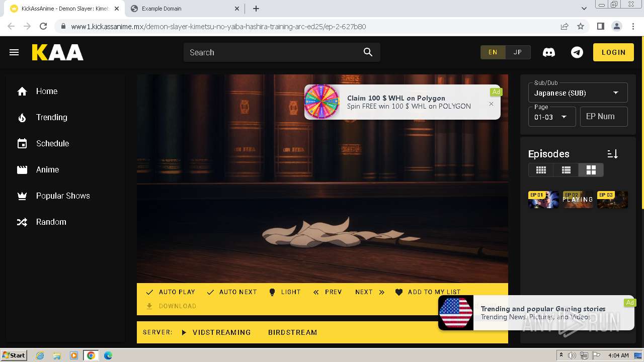
Task: Dismiss the Polygon spin wheel ad
Action: [x=491, y=104]
